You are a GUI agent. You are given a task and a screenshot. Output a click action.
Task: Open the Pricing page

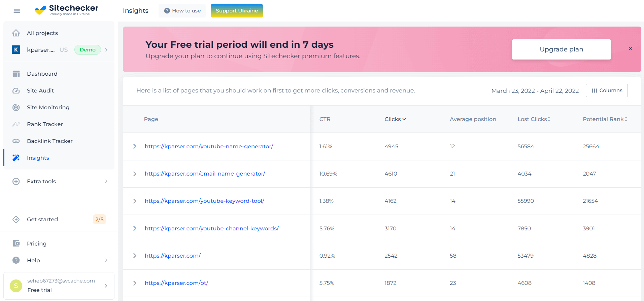[x=37, y=243]
